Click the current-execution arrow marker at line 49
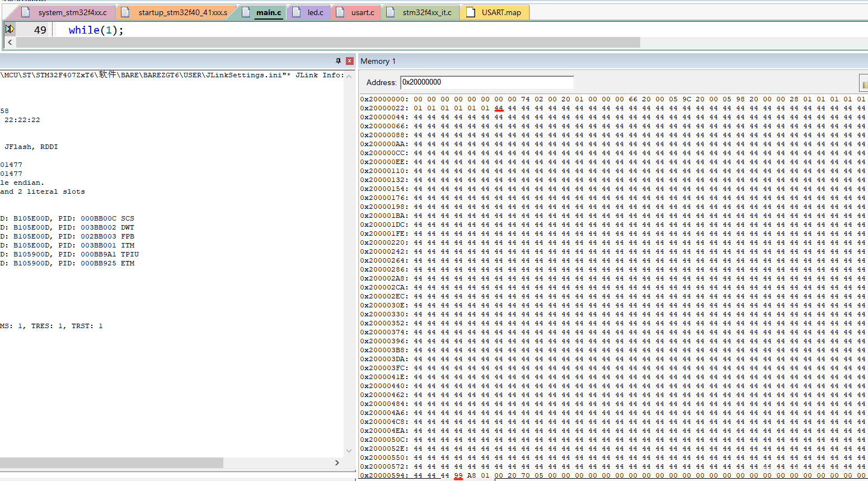 pyautogui.click(x=10, y=29)
